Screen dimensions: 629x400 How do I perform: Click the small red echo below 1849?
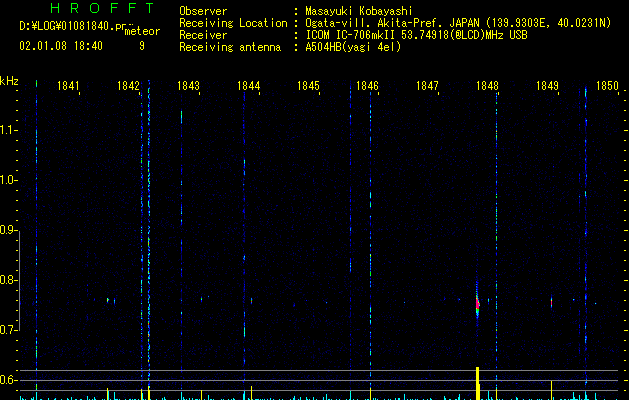click(551, 301)
